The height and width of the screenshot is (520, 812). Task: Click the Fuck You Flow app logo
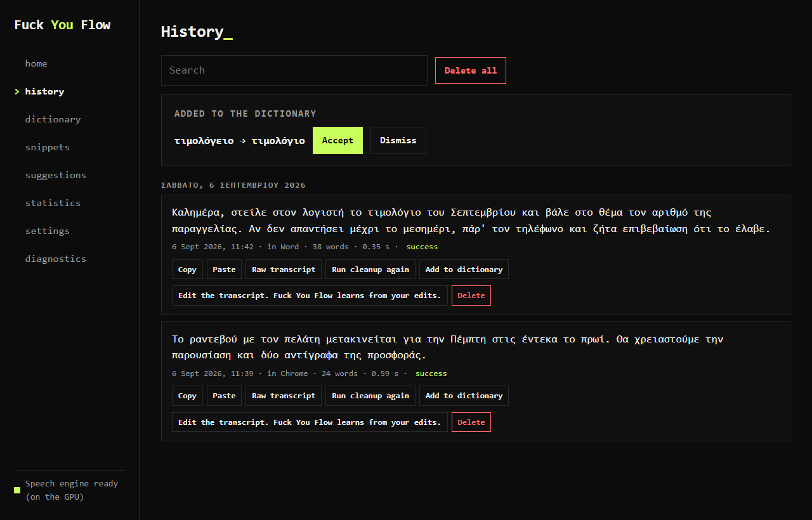pyautogui.click(x=62, y=25)
